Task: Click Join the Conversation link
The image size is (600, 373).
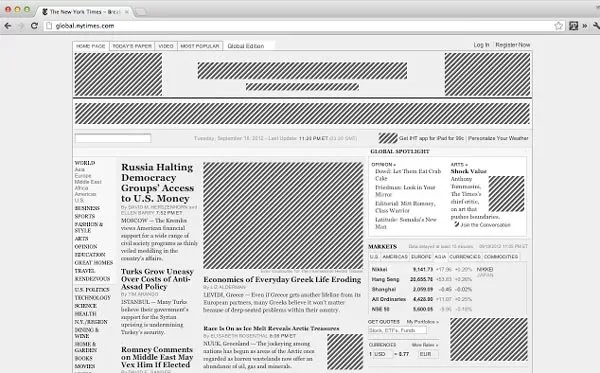Action: 485,225
